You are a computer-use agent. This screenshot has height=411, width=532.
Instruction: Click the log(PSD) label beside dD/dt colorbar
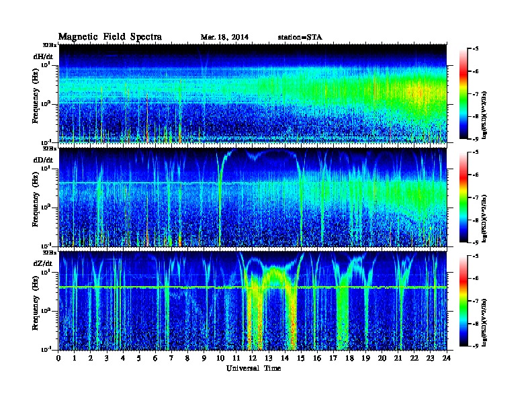pyautogui.click(x=484, y=218)
